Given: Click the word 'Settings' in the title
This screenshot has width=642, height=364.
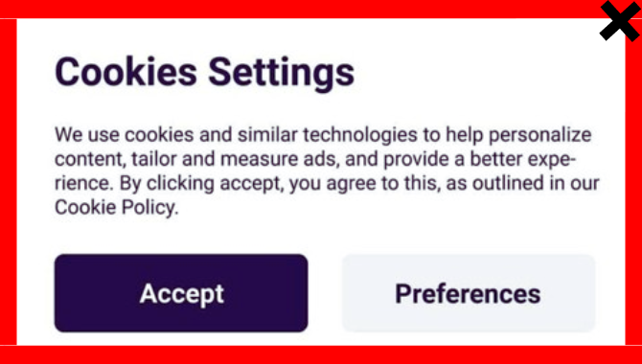Looking at the screenshot, I should (282, 73).
